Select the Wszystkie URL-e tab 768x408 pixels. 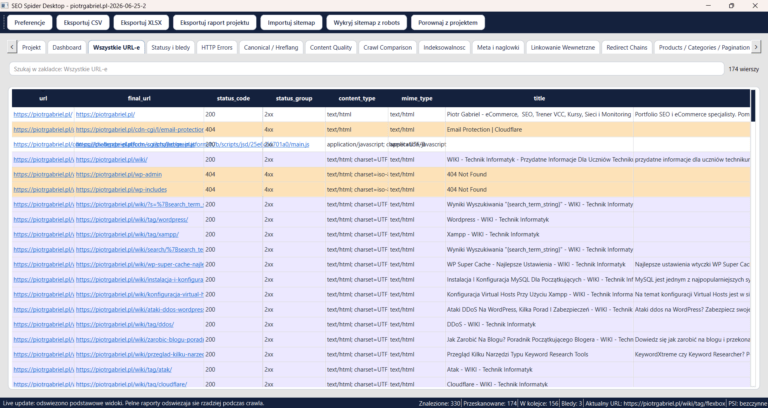[x=116, y=48]
